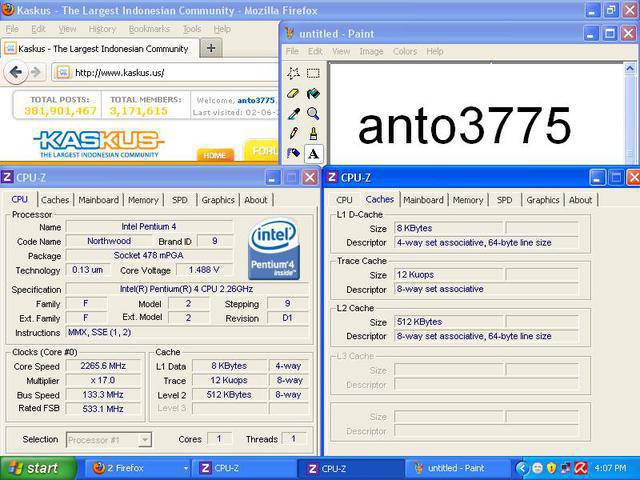Open the Memory tab in left CPU-Z window
640x480 pixels.
[143, 200]
